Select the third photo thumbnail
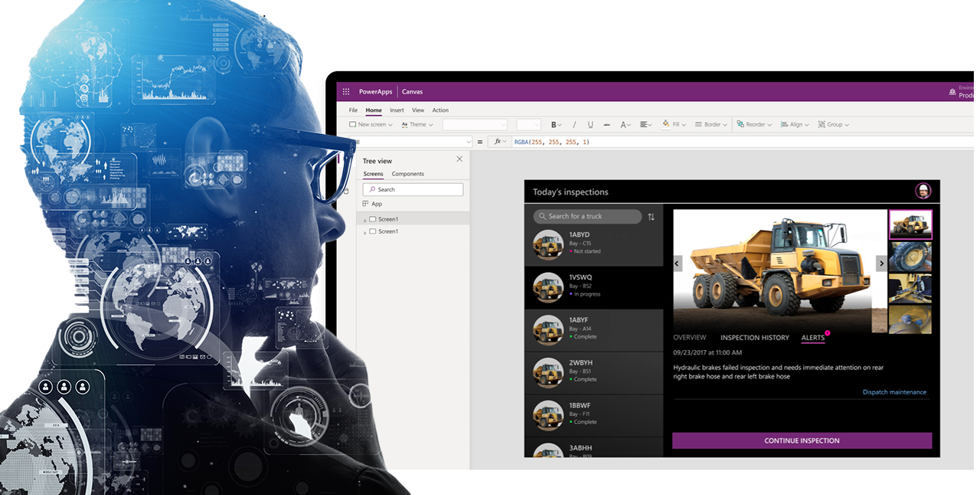980x495 pixels. [x=910, y=288]
